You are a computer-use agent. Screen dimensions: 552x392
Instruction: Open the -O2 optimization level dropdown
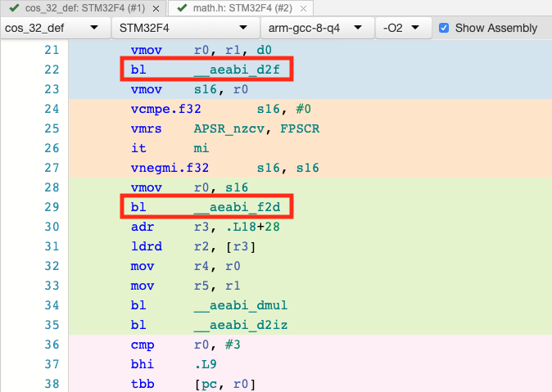(x=404, y=28)
